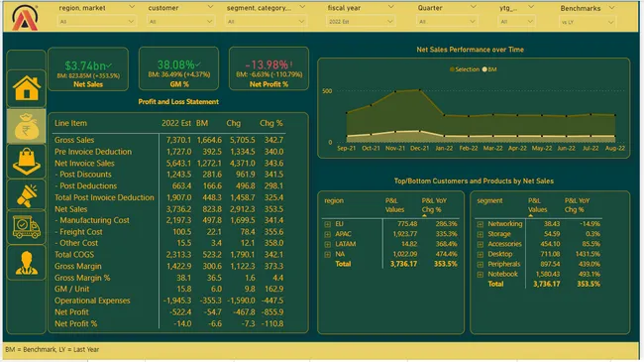Select the money bag finance view icon
Viewport: 644px width, 362px height.
point(27,126)
